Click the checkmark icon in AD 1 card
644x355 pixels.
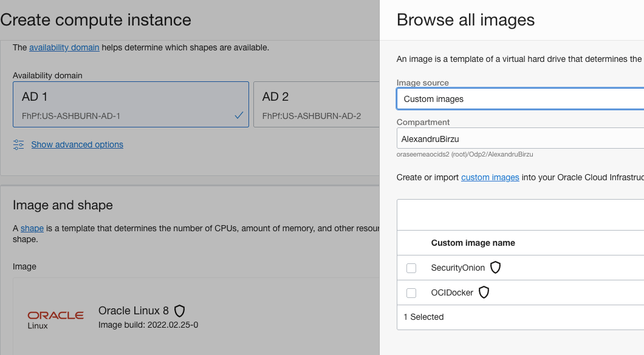coord(239,115)
